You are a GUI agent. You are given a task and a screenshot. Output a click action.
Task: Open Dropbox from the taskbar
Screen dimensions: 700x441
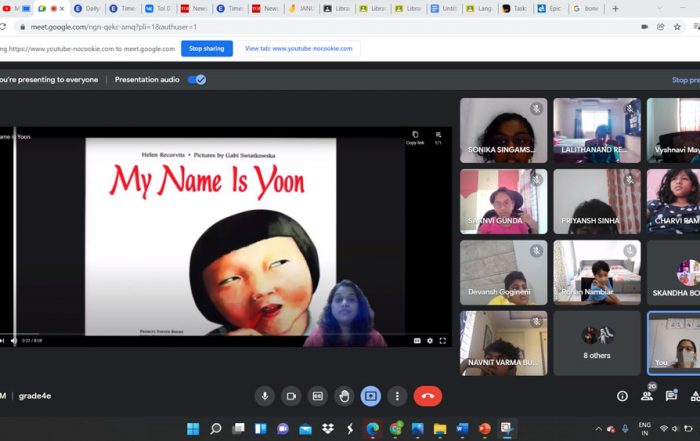pos(328,429)
